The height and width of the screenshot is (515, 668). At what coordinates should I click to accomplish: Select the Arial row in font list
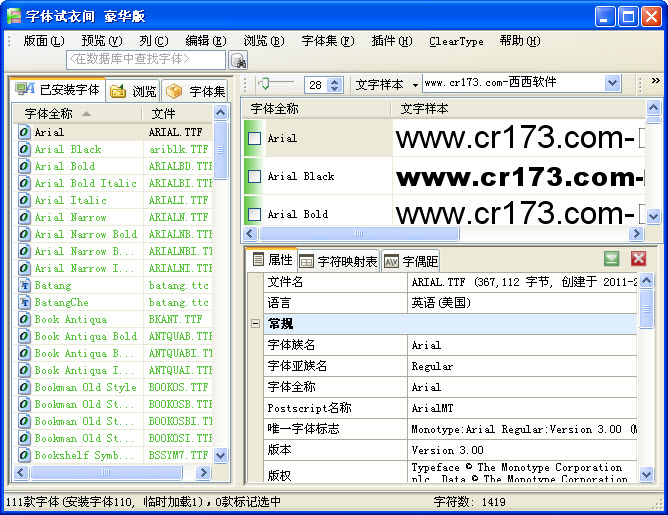(114, 132)
